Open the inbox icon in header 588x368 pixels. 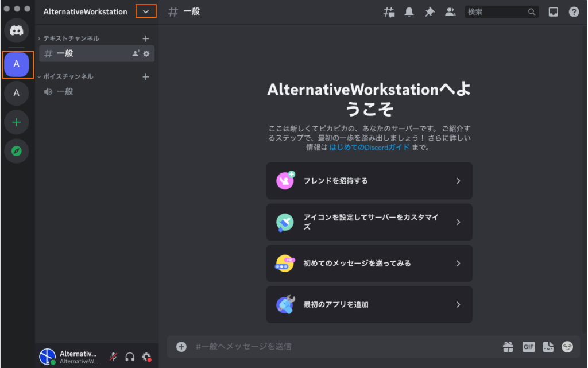point(553,12)
